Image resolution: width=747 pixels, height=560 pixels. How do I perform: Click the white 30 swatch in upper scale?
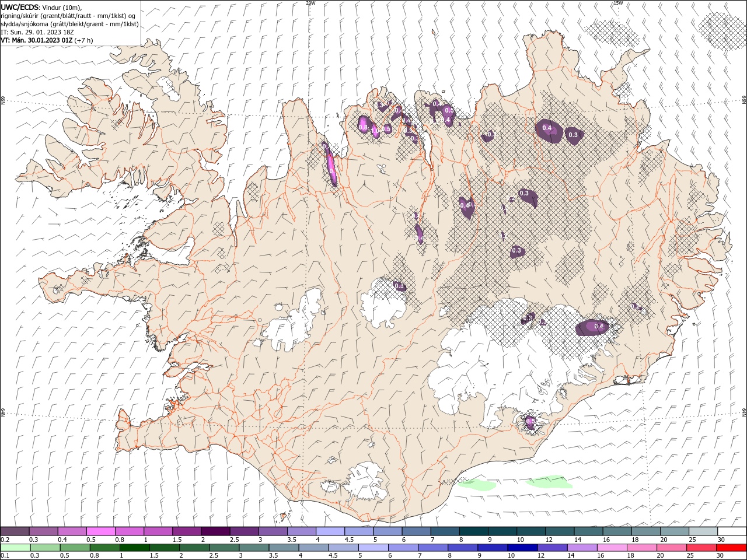732,531
